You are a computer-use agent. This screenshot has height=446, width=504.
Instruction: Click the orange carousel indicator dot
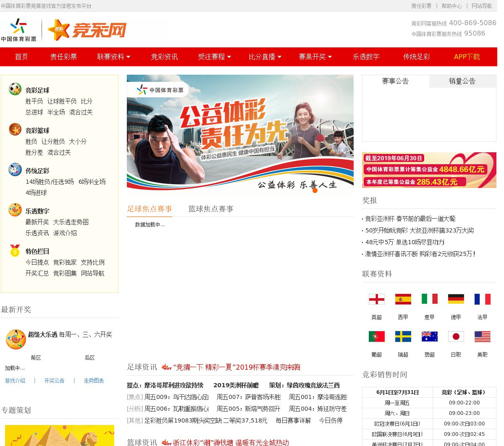tap(315, 190)
